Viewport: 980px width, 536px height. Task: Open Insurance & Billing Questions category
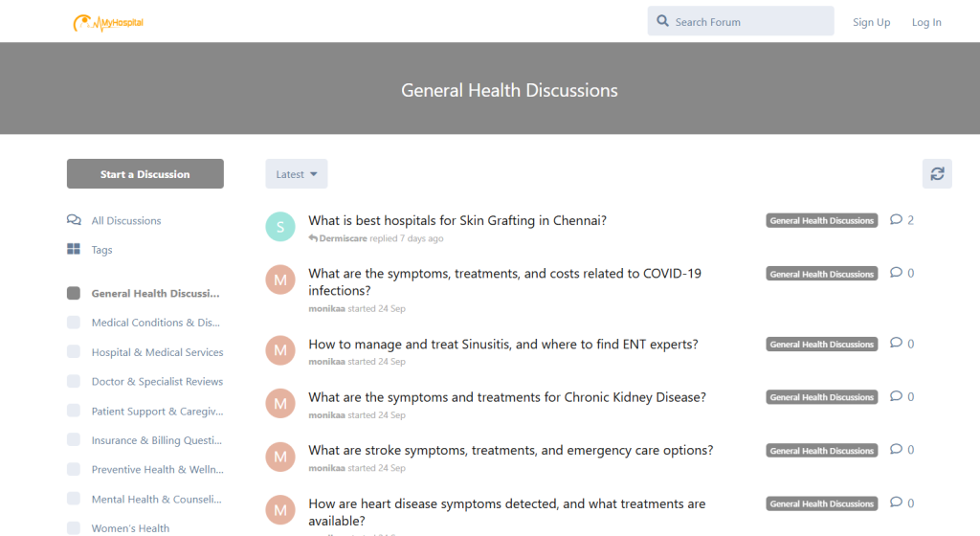pos(157,440)
